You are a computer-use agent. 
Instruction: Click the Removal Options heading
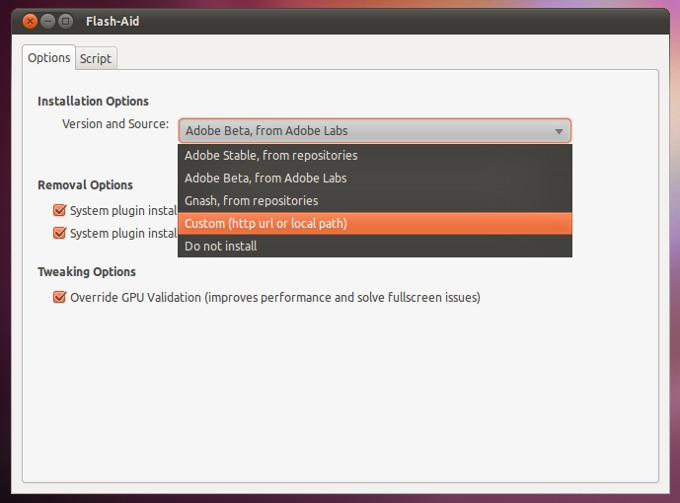point(85,185)
